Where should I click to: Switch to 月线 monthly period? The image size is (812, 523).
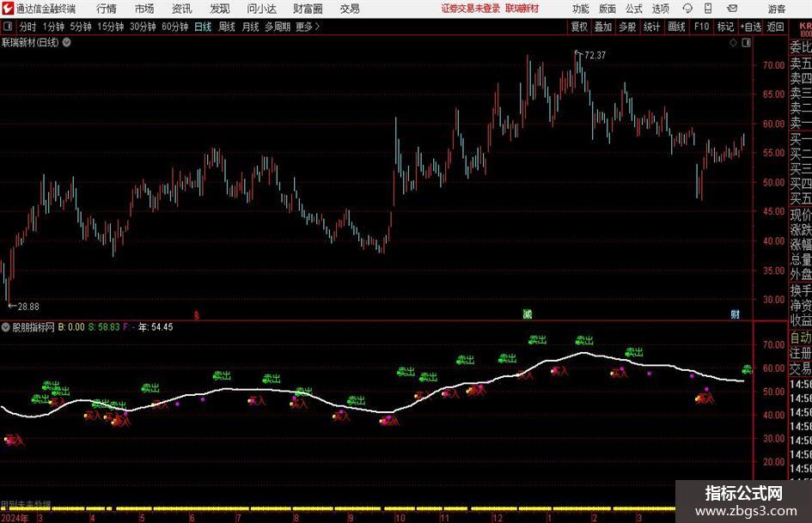(251, 27)
